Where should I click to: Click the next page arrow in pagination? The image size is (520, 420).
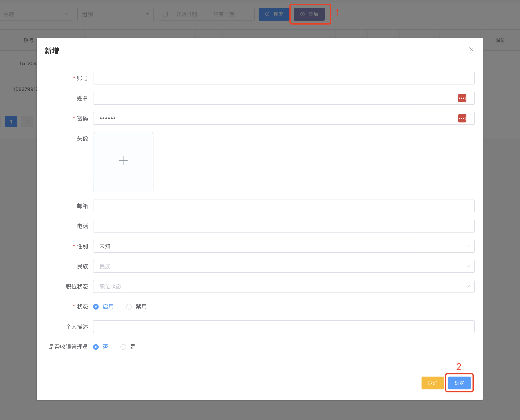click(27, 121)
